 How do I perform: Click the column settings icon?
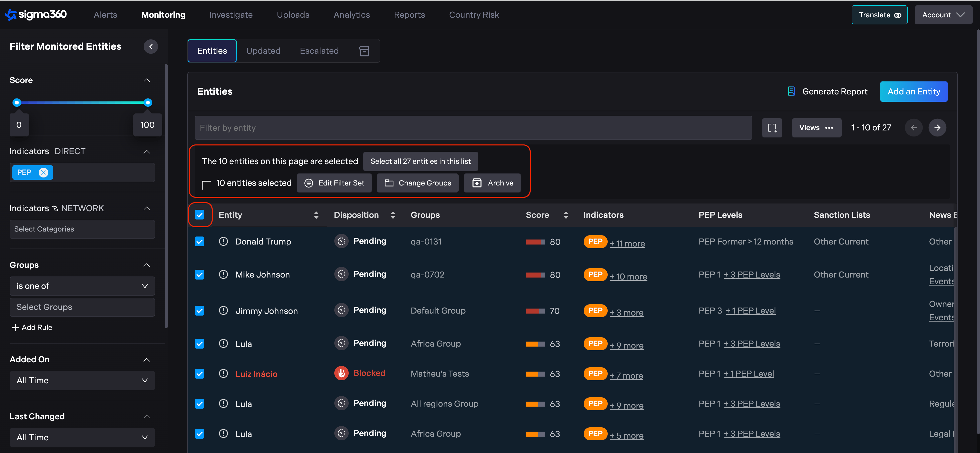(772, 127)
